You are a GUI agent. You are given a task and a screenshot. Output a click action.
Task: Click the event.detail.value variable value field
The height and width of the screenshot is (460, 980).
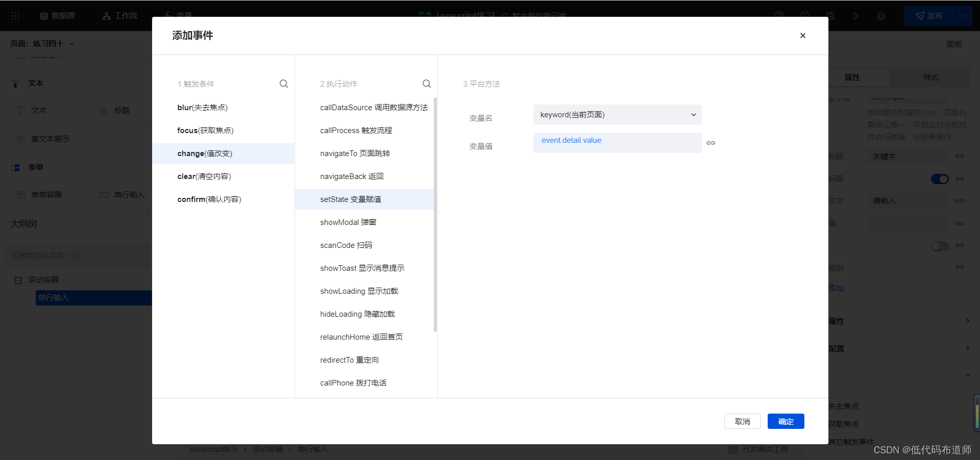tap(617, 142)
